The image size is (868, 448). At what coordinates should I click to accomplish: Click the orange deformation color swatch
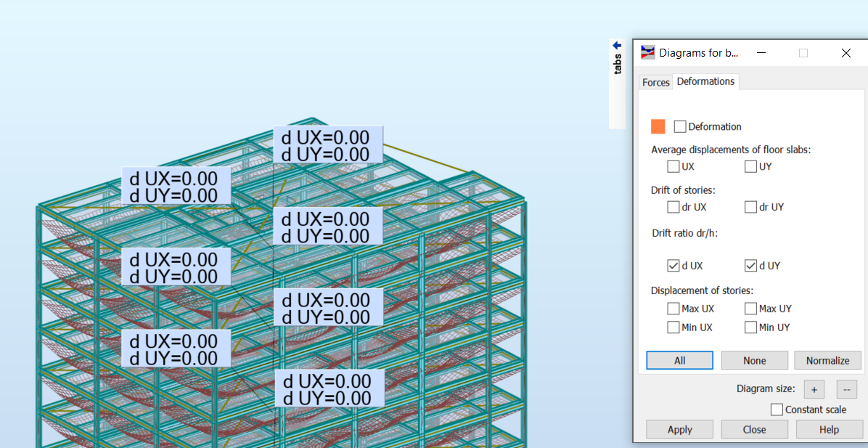pyautogui.click(x=657, y=126)
